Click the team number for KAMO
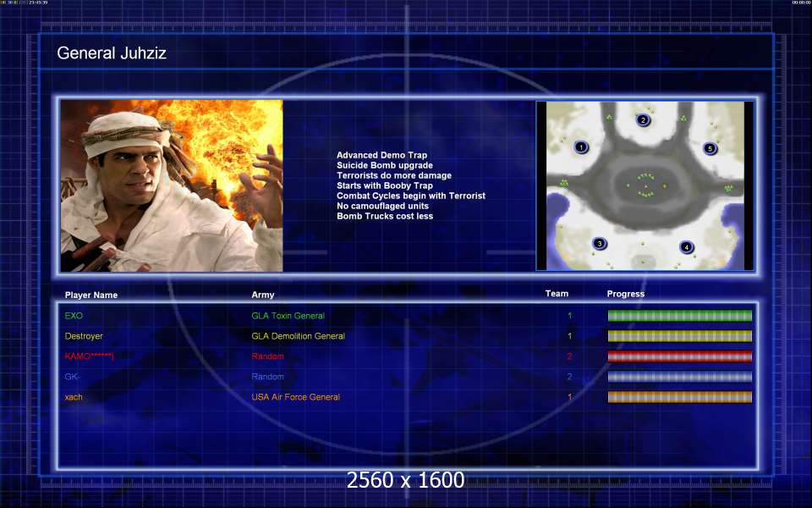 pos(569,356)
